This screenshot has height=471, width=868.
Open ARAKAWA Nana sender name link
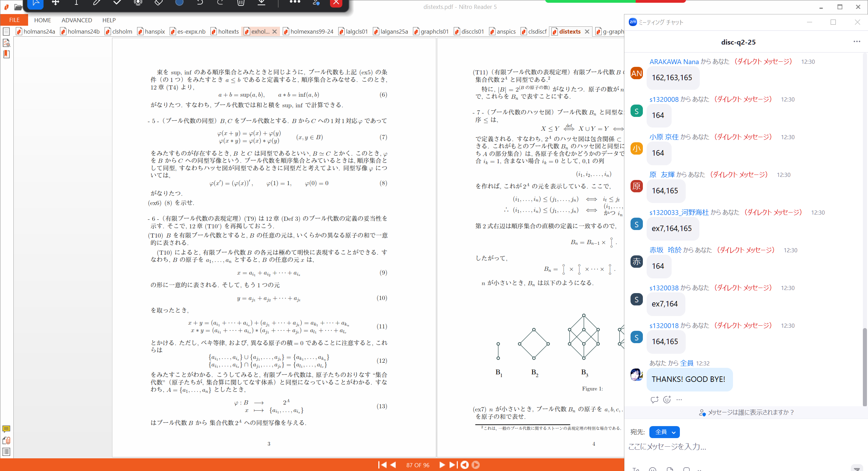coord(674,62)
